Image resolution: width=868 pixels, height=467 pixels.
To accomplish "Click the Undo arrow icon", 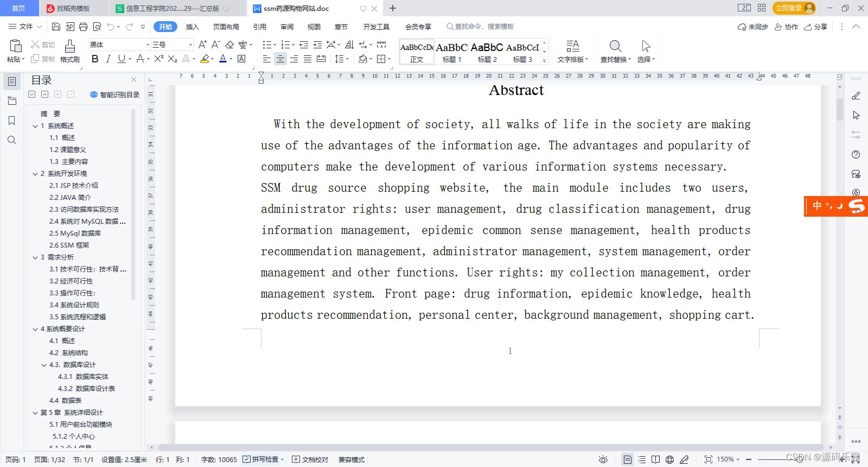I will pos(111,27).
